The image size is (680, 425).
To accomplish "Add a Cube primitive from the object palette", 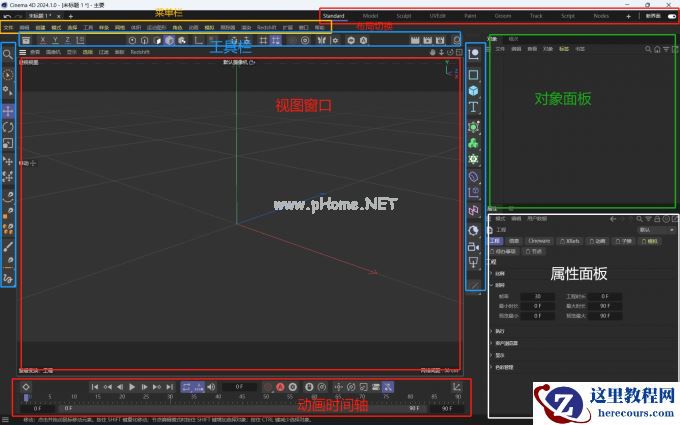I will pyautogui.click(x=474, y=91).
